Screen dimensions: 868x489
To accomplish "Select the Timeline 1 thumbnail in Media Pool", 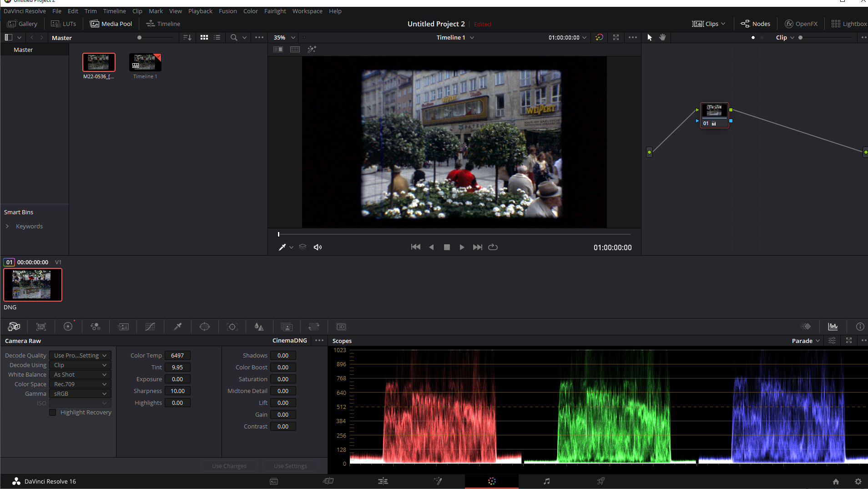I will tap(145, 62).
